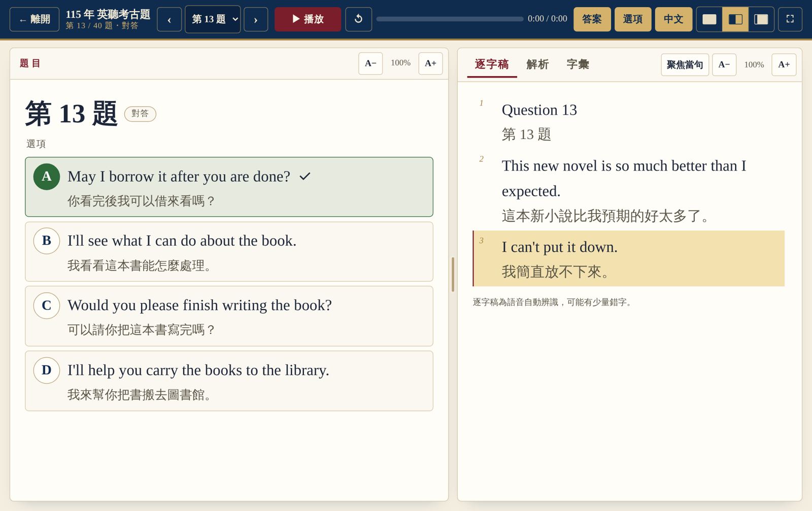Switch to the 解析 analysis tab
This screenshot has height=511, width=812.
(537, 64)
